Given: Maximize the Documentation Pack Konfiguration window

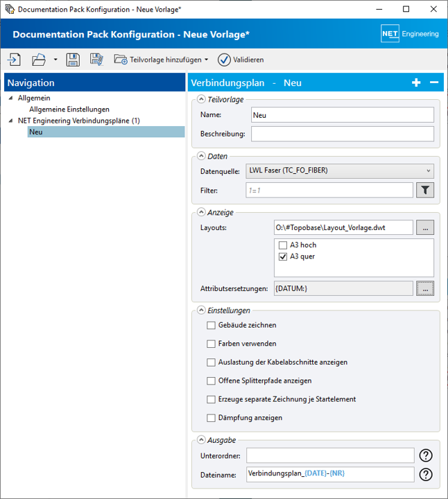Looking at the screenshot, I should coord(406,9).
